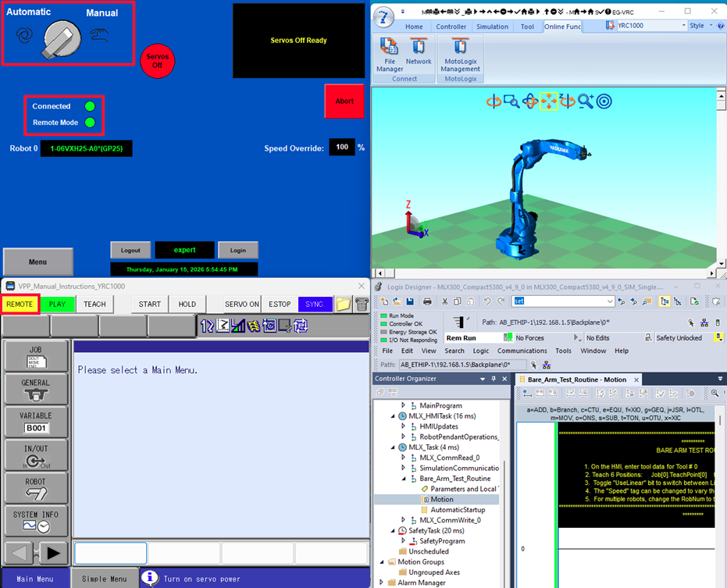Open the JOB menu on the pendant
The height and width of the screenshot is (588, 727).
(x=36, y=356)
